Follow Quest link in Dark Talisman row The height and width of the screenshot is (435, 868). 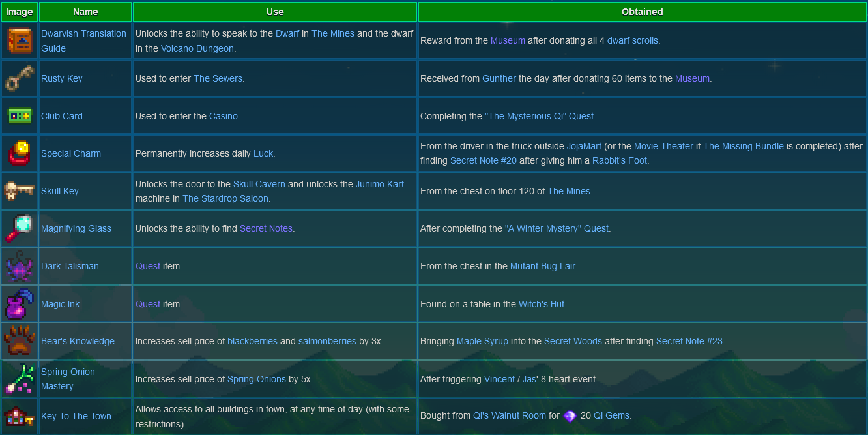pos(148,266)
